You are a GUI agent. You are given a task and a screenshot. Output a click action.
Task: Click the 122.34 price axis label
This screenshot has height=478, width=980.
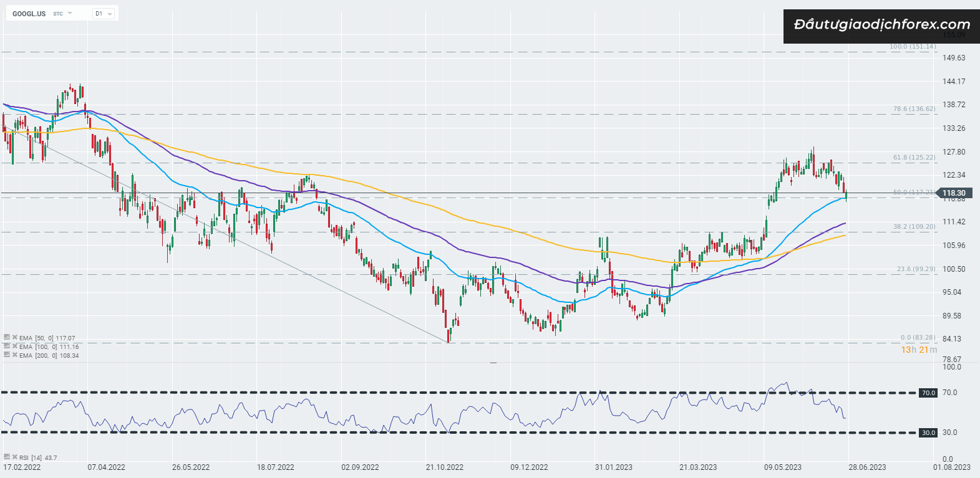(954, 175)
